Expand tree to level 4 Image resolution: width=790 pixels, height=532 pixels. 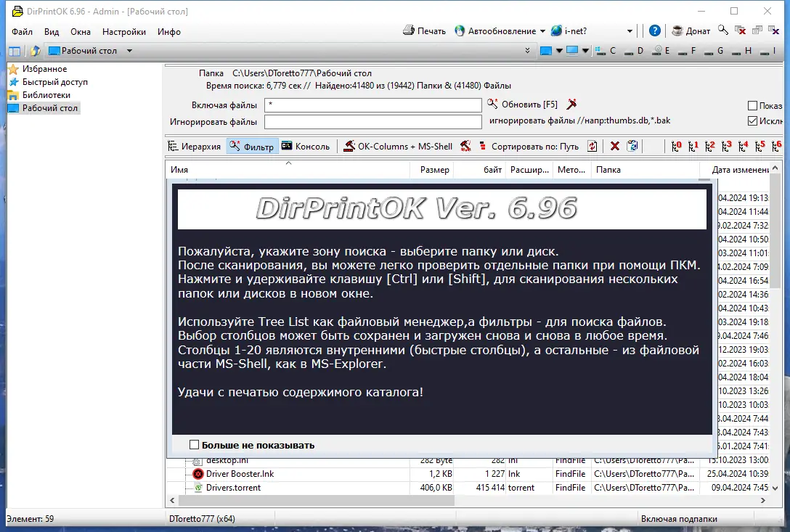coord(743,146)
